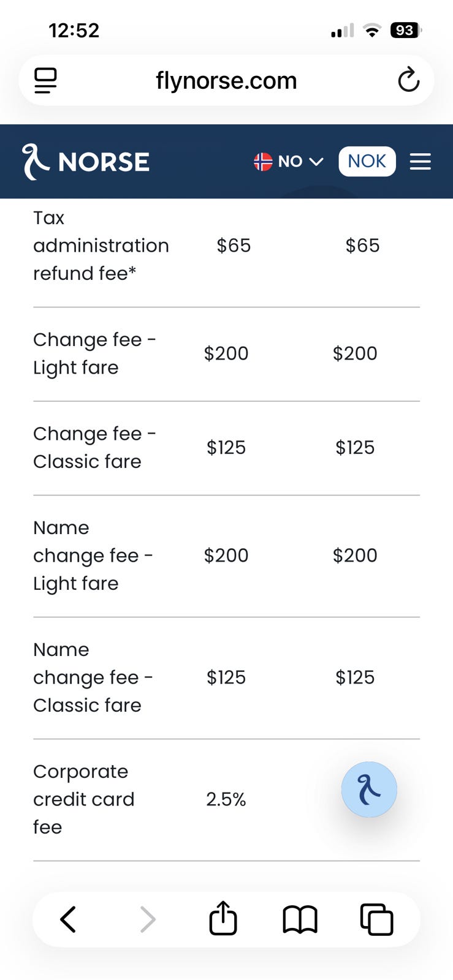Tap the Corporate credit card fee label

click(83, 799)
